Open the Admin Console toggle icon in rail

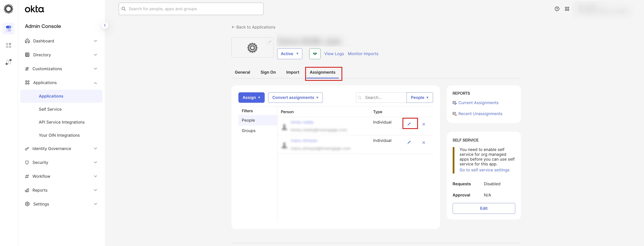(8, 29)
